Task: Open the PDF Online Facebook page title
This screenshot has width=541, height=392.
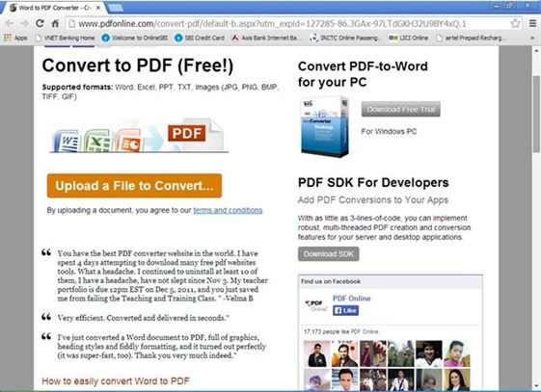Action: click(x=352, y=299)
